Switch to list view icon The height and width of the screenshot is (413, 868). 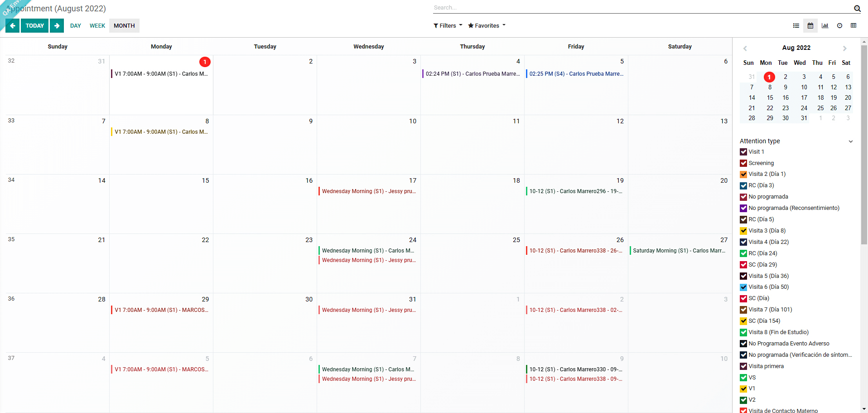point(796,25)
